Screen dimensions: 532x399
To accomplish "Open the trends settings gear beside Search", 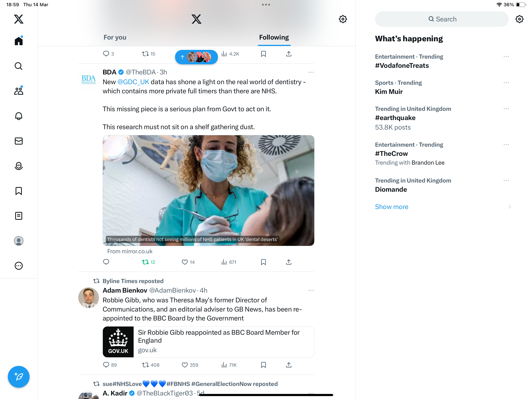I will [520, 19].
